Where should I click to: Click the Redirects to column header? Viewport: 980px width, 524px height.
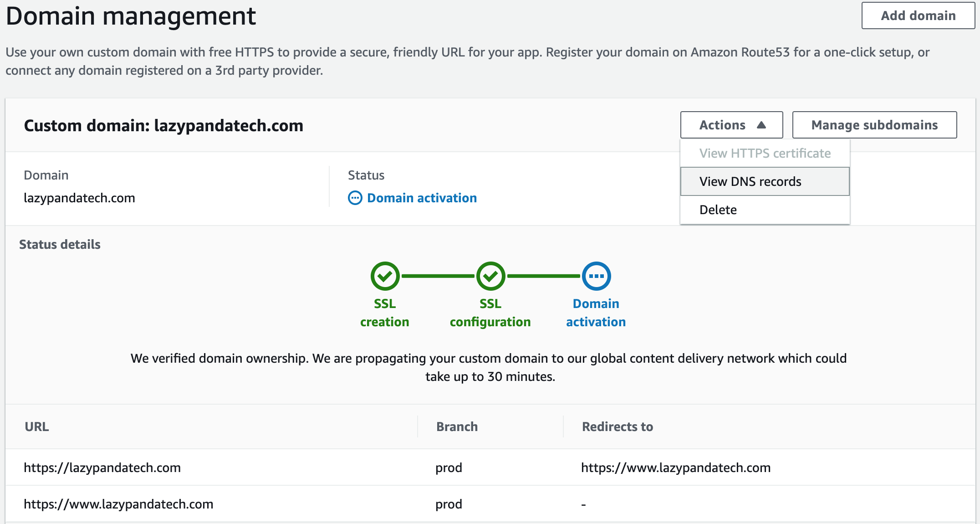pyautogui.click(x=618, y=426)
